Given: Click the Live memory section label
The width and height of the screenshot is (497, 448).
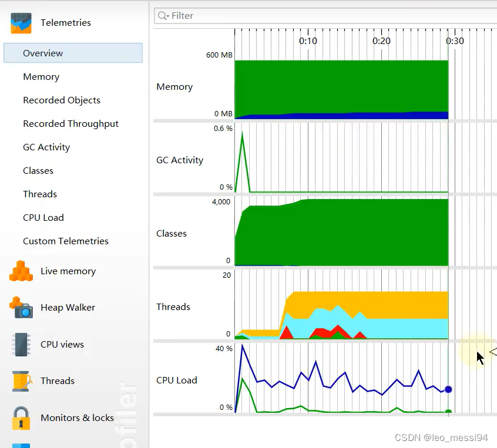Looking at the screenshot, I should pyautogui.click(x=68, y=271).
